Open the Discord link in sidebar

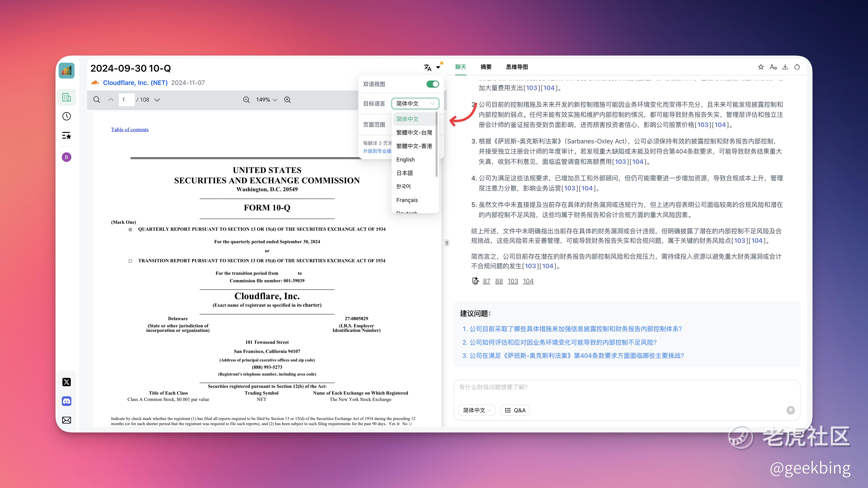click(67, 401)
